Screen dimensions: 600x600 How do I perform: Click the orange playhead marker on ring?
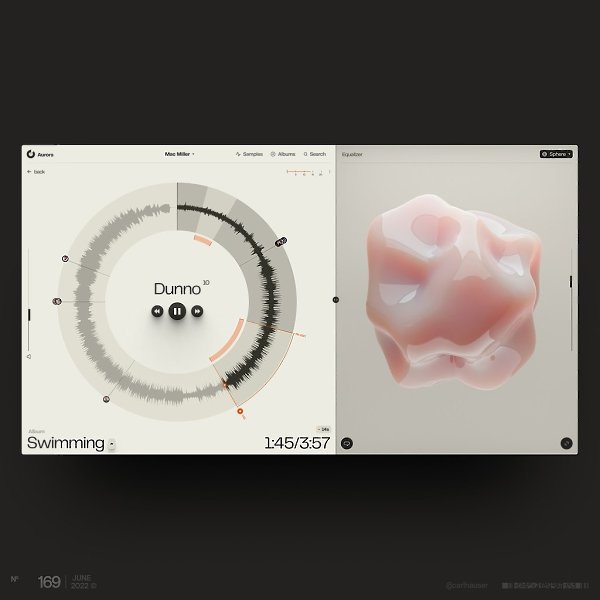(240, 411)
